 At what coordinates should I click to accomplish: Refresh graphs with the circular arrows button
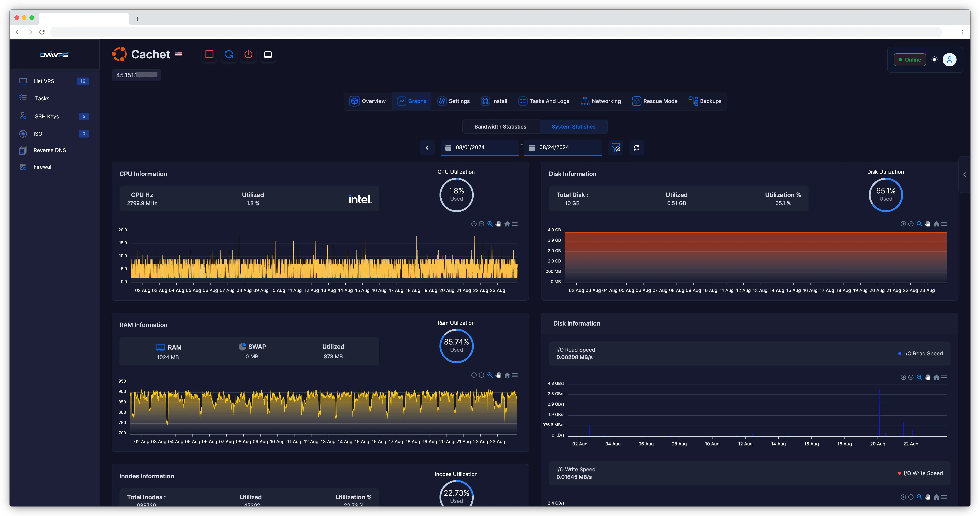pos(636,147)
